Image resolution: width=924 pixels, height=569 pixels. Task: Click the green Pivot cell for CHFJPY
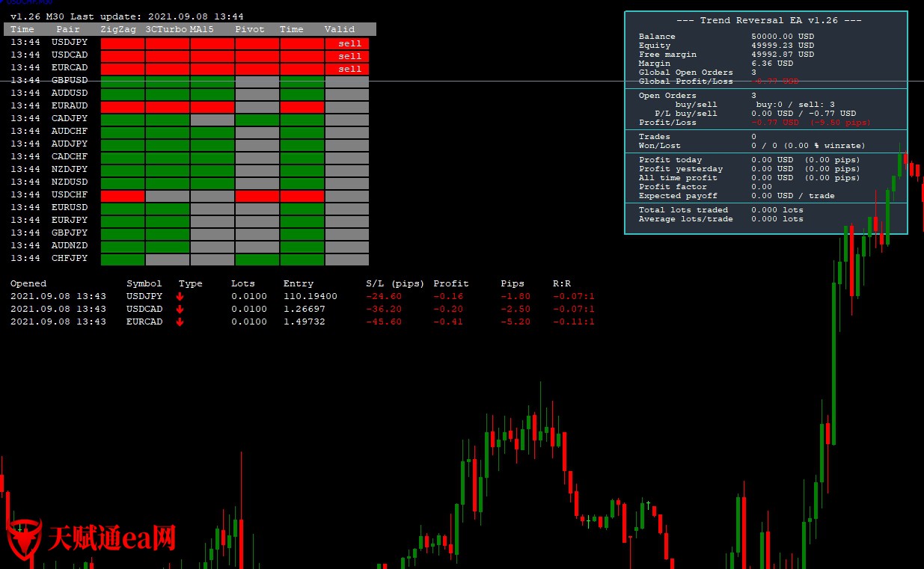click(x=257, y=259)
